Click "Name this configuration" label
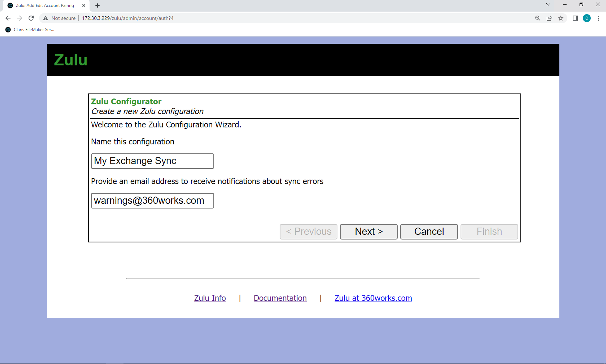The image size is (606, 364). [132, 142]
